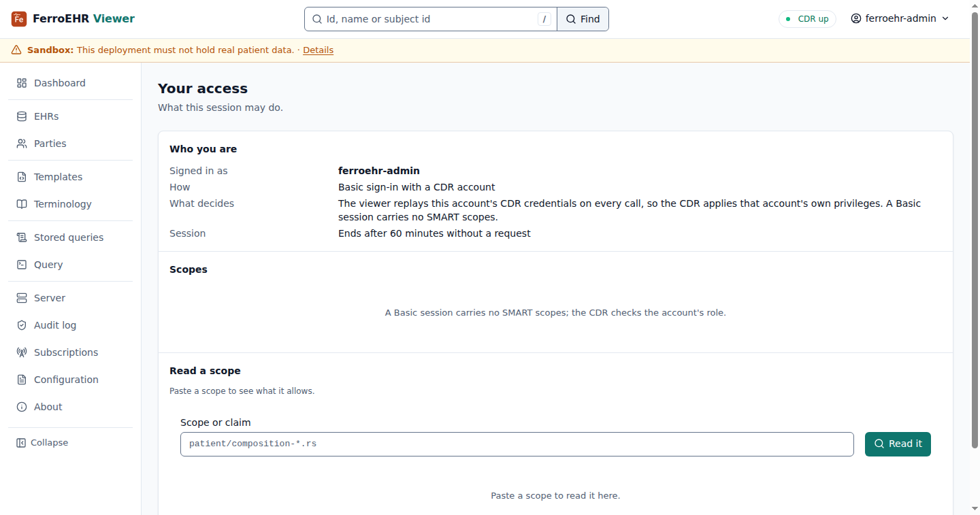
Task: Click the Read it button
Action: click(898, 444)
